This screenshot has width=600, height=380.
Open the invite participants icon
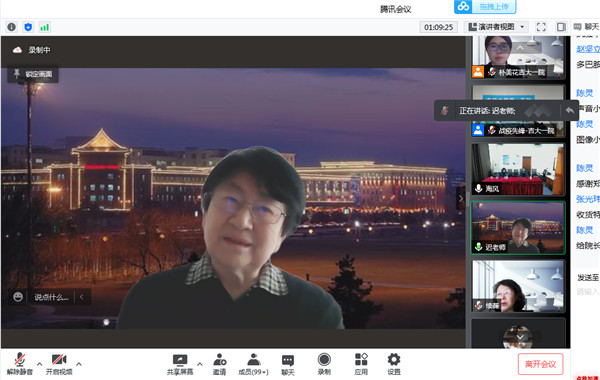pyautogui.click(x=219, y=364)
